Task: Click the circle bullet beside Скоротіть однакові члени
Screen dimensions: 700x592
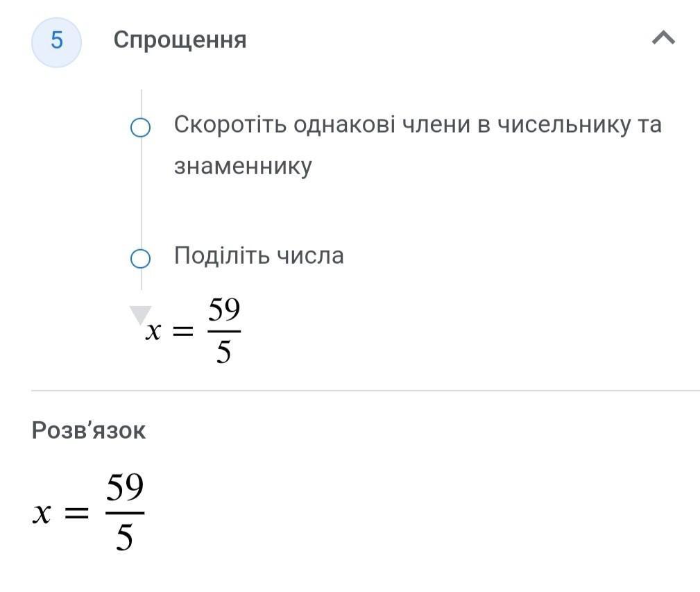Action: coord(141,128)
